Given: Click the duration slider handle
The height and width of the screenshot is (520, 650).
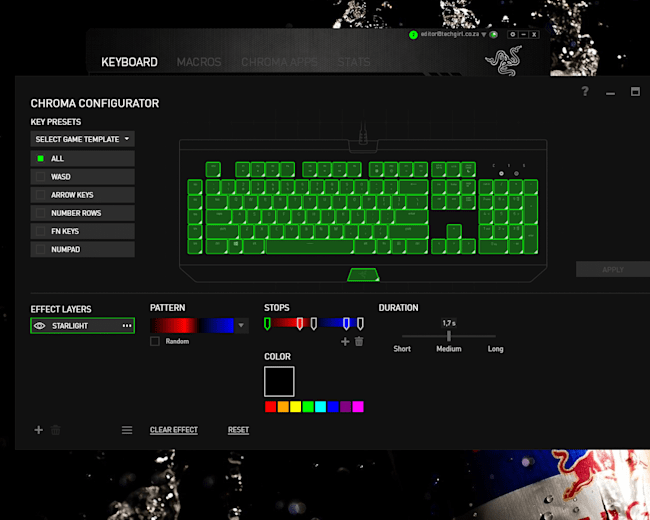Looking at the screenshot, I should (x=449, y=336).
